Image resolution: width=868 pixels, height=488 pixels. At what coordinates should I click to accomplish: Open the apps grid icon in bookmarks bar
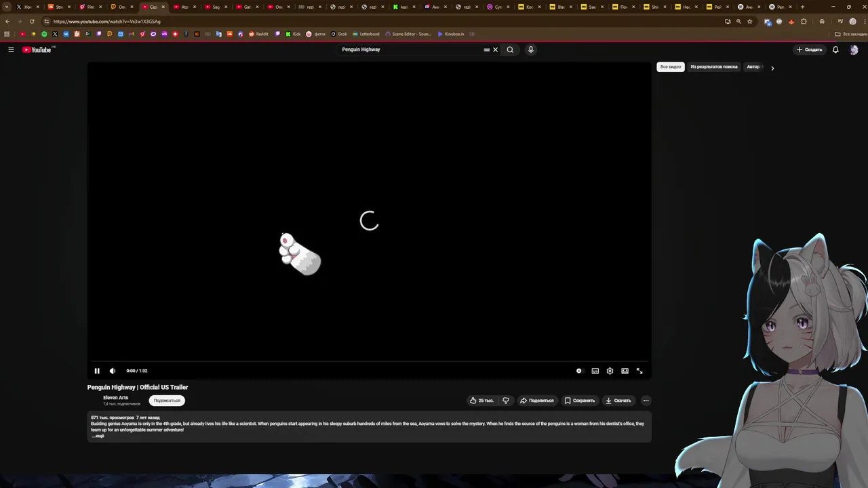point(6,34)
